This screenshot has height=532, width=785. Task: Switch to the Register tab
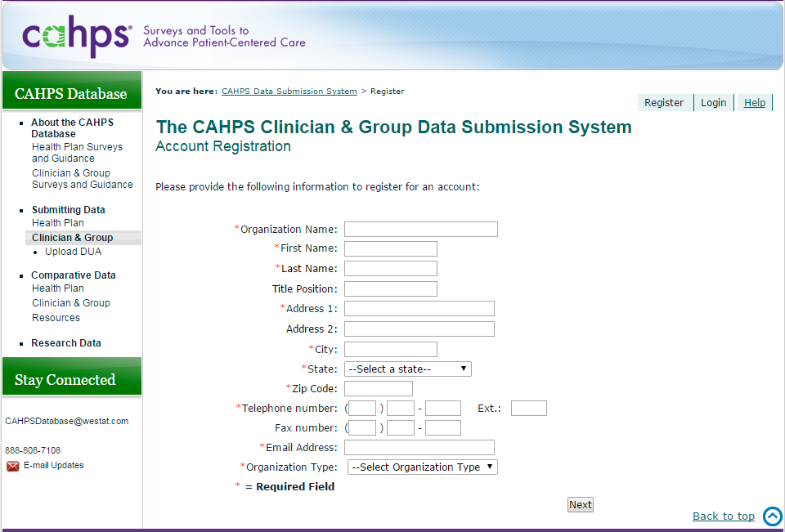pos(664,103)
